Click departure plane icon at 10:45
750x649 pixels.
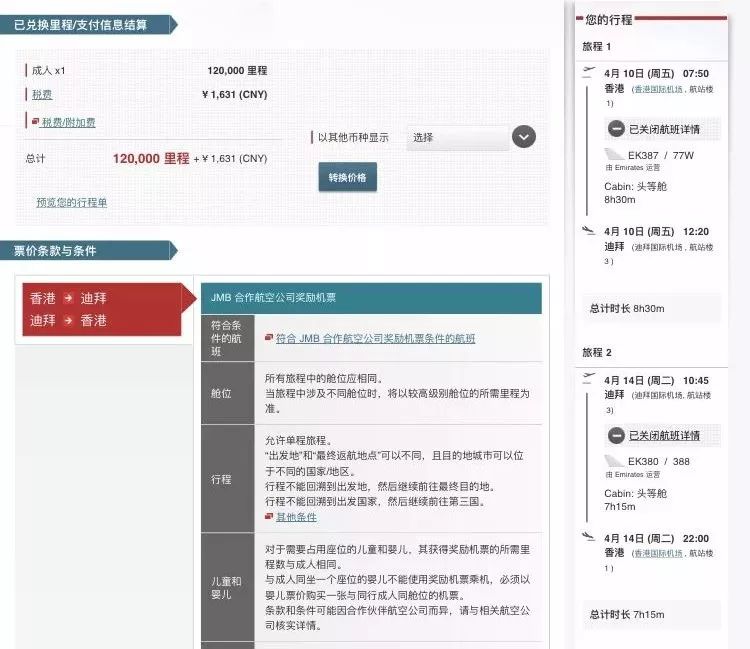click(x=589, y=378)
